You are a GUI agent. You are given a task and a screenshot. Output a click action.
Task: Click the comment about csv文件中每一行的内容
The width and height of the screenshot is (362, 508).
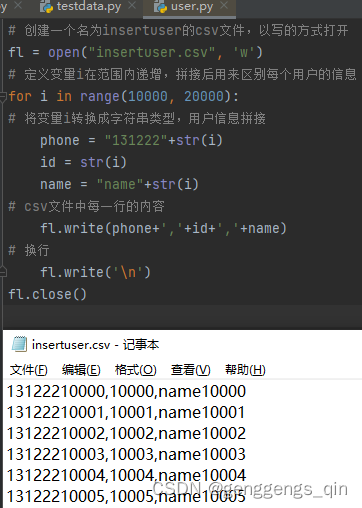86,206
